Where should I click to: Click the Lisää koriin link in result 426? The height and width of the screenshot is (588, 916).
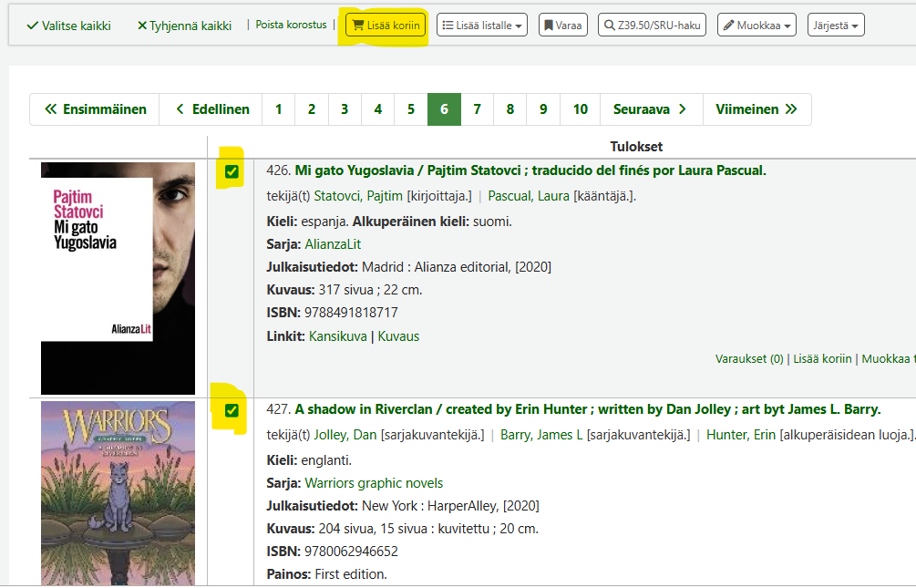[x=822, y=359]
